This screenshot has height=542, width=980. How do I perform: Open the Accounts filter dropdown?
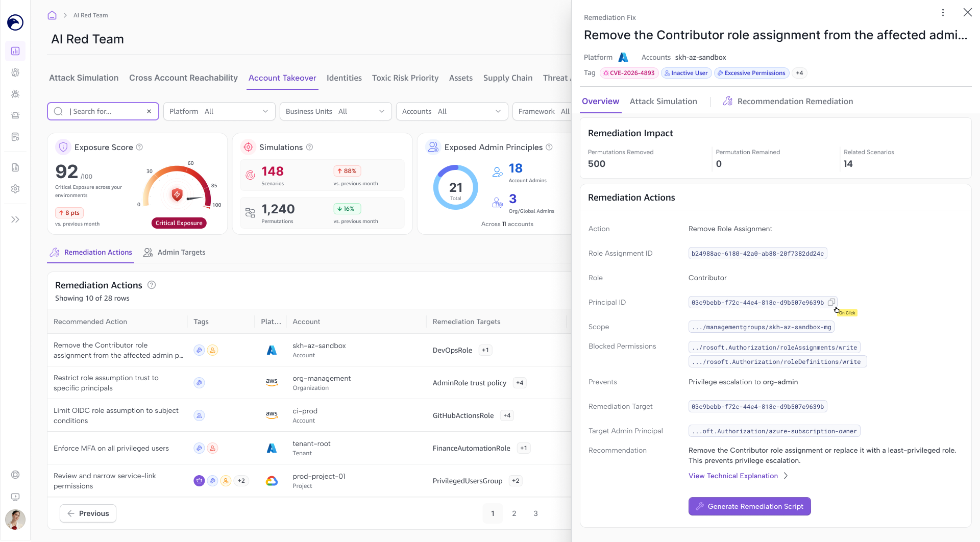point(452,111)
